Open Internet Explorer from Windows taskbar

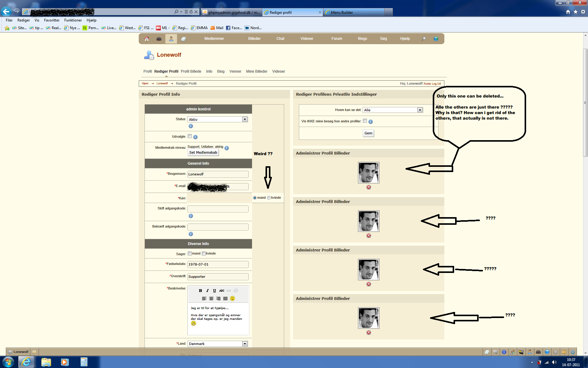(x=26, y=362)
